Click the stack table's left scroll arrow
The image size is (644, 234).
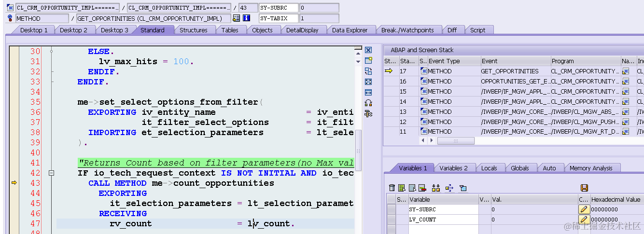point(423,140)
